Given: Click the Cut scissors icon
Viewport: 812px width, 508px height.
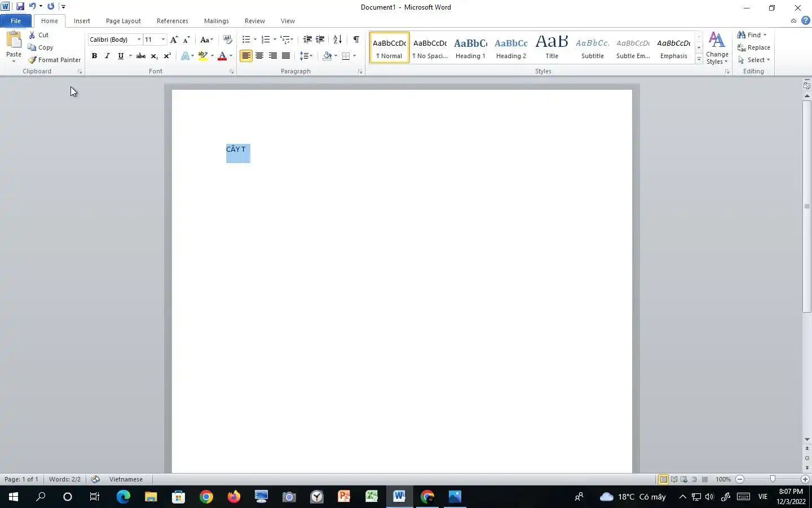Looking at the screenshot, I should (32, 35).
